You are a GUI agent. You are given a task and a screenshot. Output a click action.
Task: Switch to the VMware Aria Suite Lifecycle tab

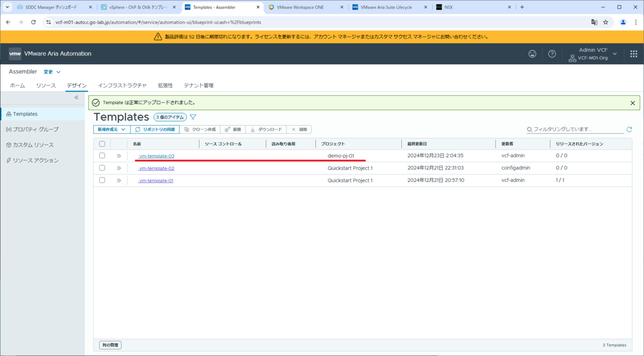click(390, 7)
